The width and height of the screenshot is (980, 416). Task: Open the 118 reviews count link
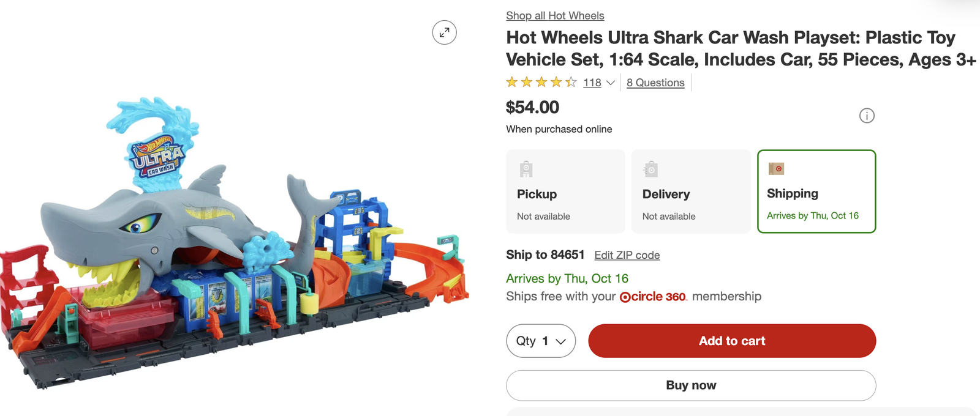click(592, 83)
